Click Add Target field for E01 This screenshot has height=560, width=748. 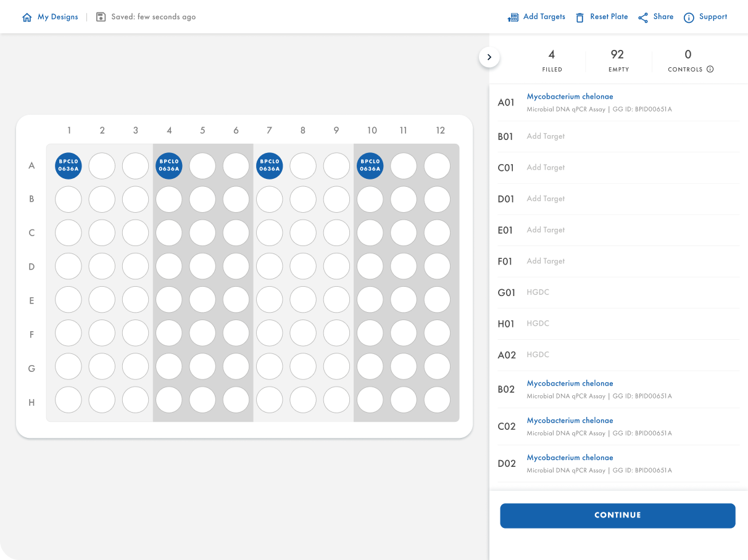click(546, 230)
